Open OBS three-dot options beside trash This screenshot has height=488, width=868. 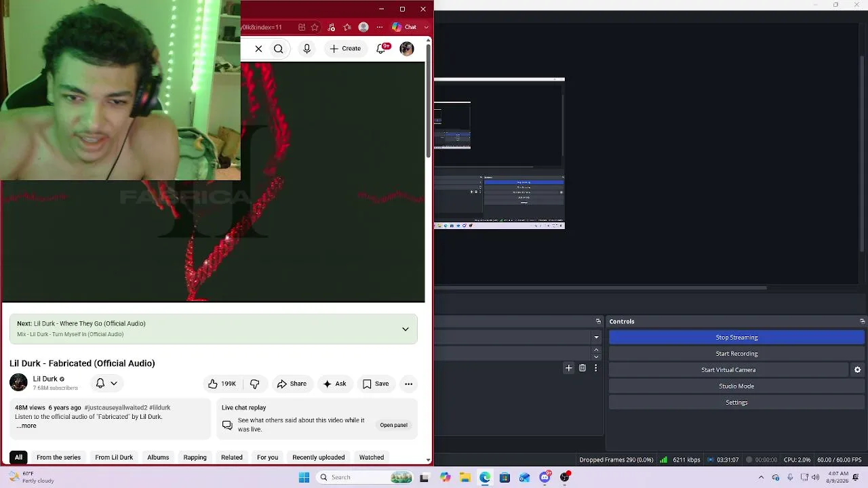(x=595, y=368)
